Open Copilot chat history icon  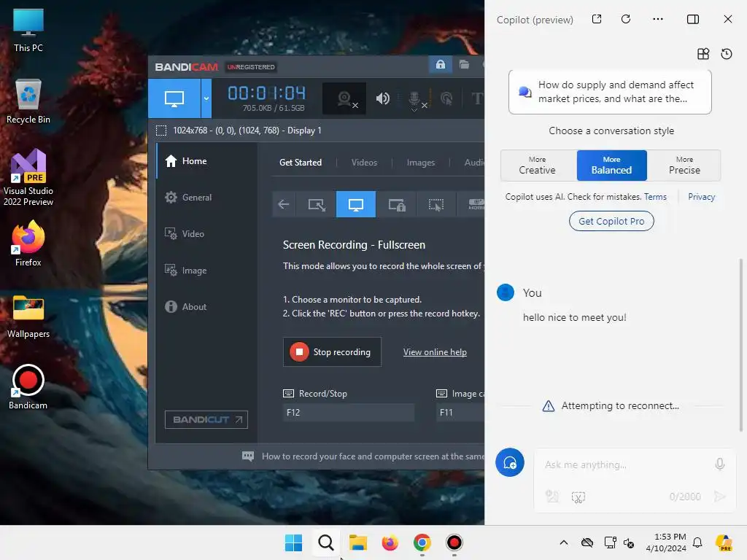pos(727,54)
